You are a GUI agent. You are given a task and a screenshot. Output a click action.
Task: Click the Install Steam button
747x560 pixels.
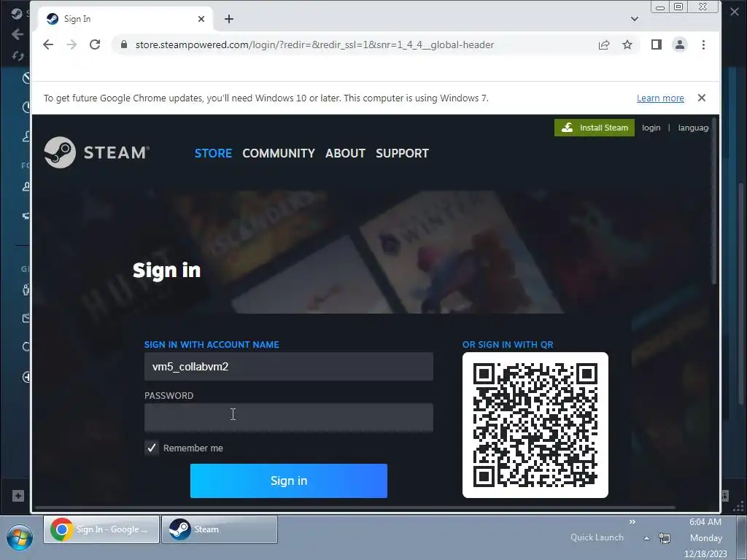(595, 128)
